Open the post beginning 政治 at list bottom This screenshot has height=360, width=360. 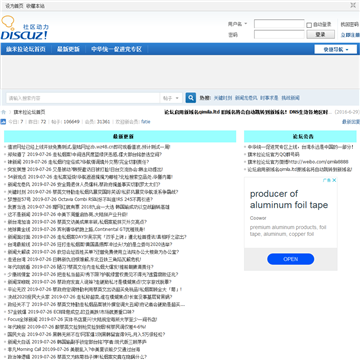(x=77, y=357)
